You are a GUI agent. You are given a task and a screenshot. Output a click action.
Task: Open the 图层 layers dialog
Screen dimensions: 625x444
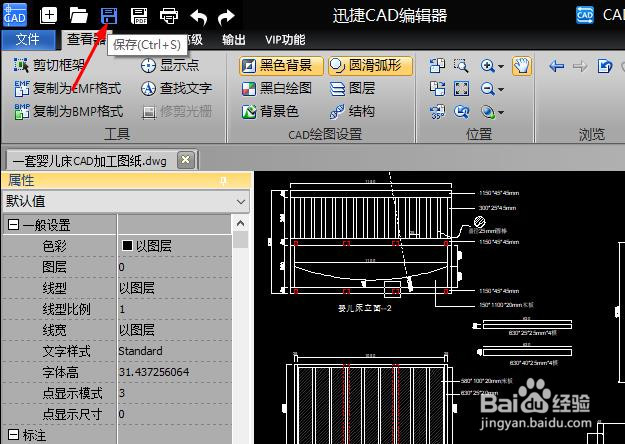pyautogui.click(x=352, y=88)
